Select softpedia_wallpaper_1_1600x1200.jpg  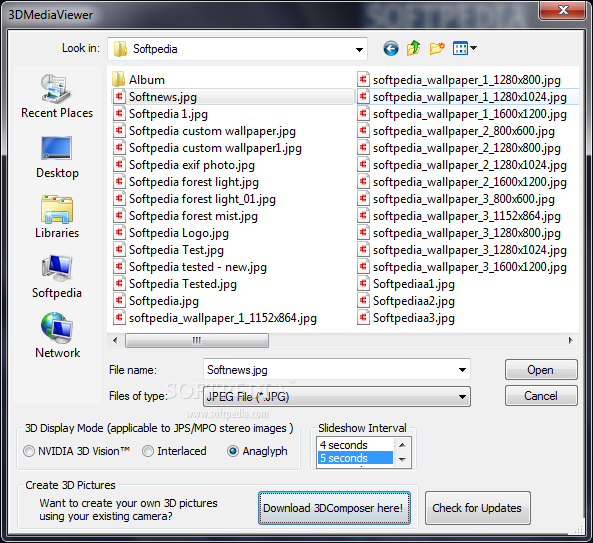[470, 114]
